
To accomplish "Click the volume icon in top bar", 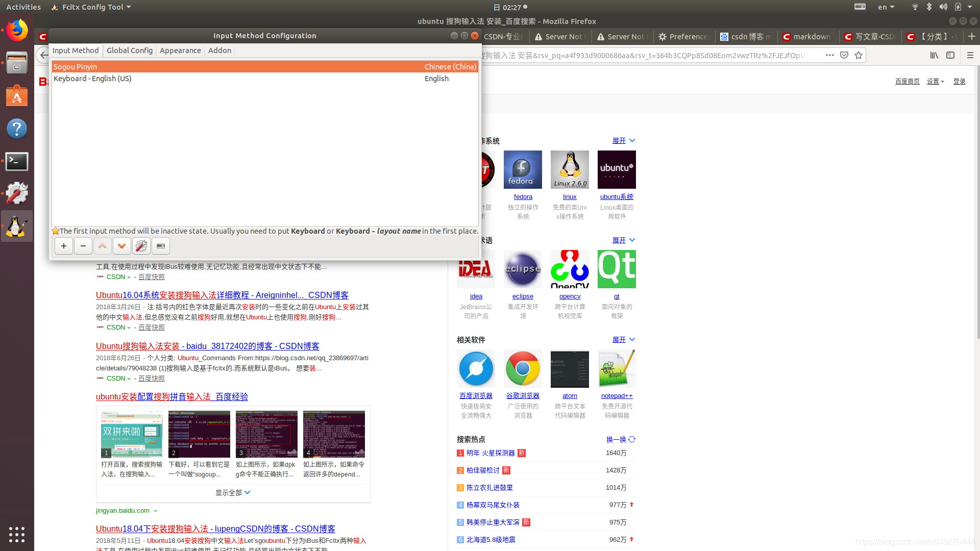I will tap(943, 7).
